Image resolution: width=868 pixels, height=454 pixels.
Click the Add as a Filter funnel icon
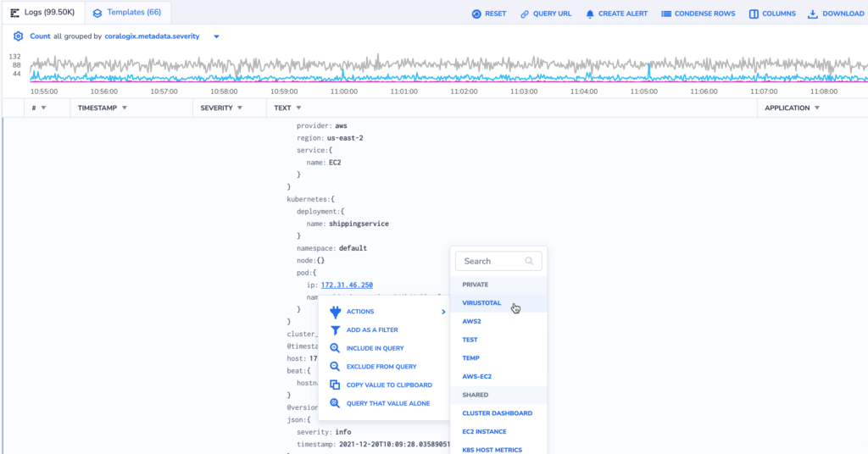click(x=335, y=330)
